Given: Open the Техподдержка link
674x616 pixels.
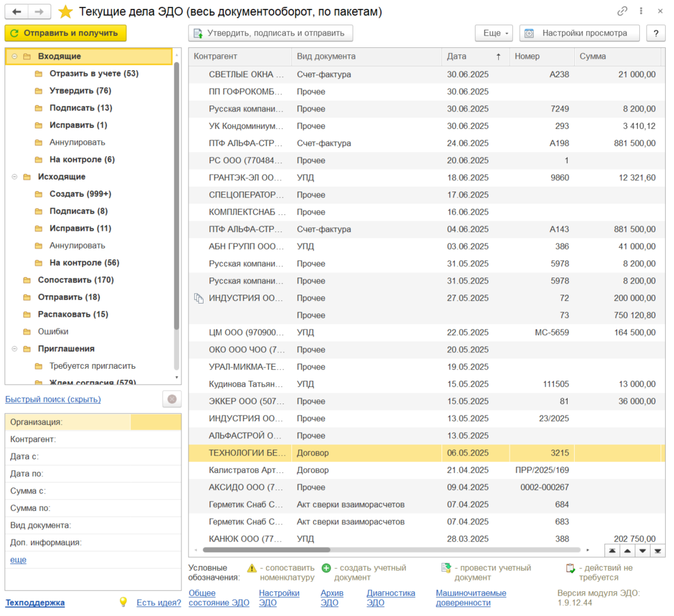Looking at the screenshot, I should pos(35,603).
